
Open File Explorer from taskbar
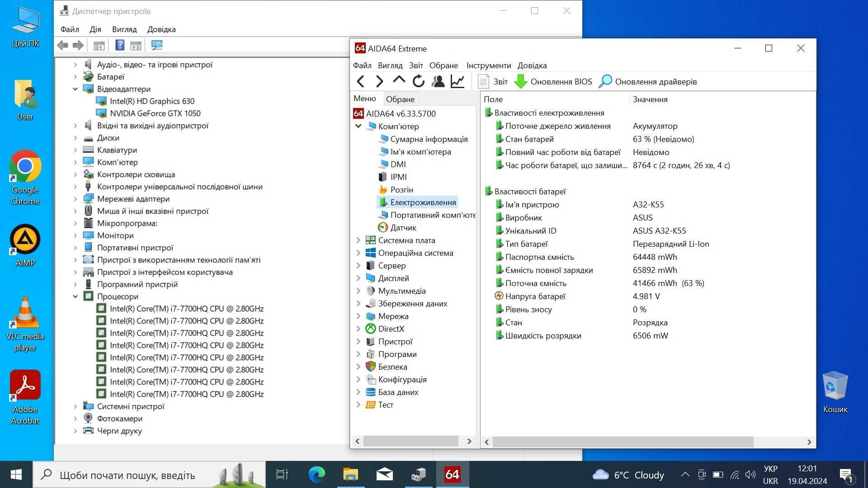(x=351, y=474)
